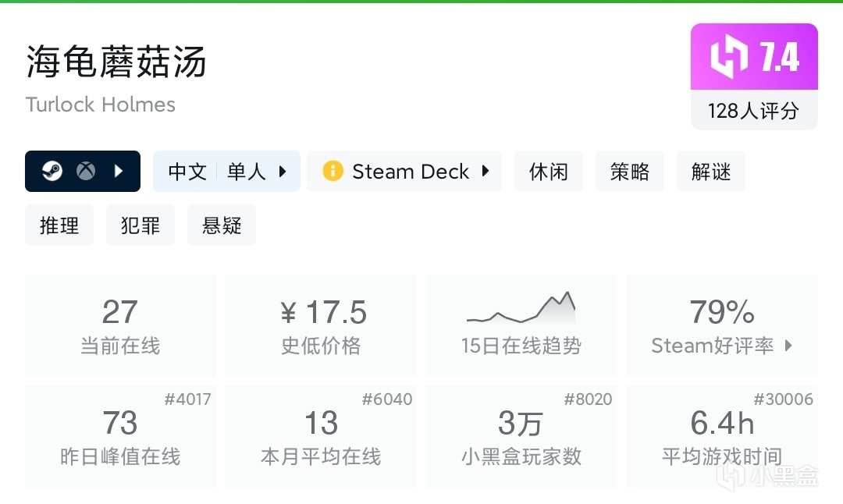
Task: Open the 平均游戏时间 stat card
Action: tap(722, 436)
